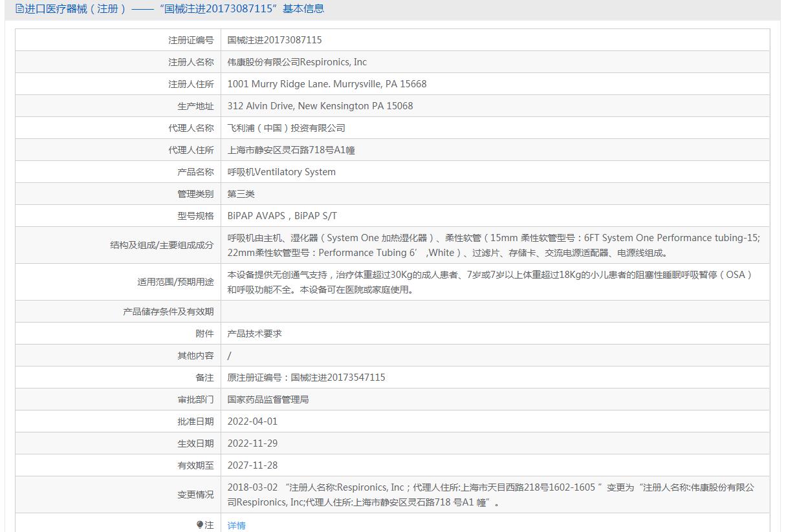Click approval date 2022-04-01

(x=252, y=421)
